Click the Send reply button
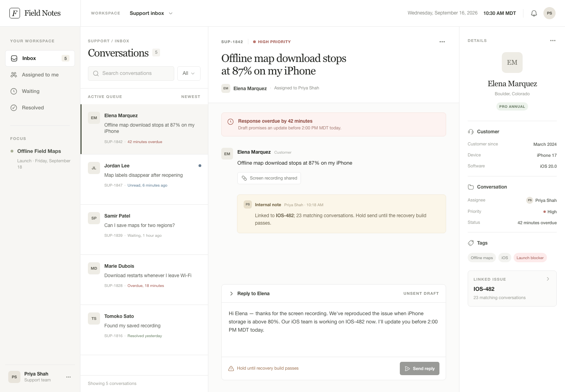 tap(419, 368)
